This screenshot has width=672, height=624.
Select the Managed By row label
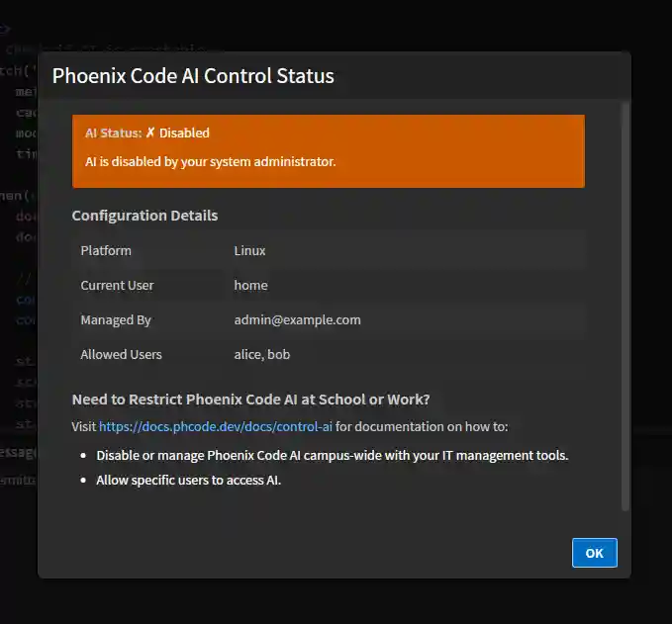click(116, 320)
